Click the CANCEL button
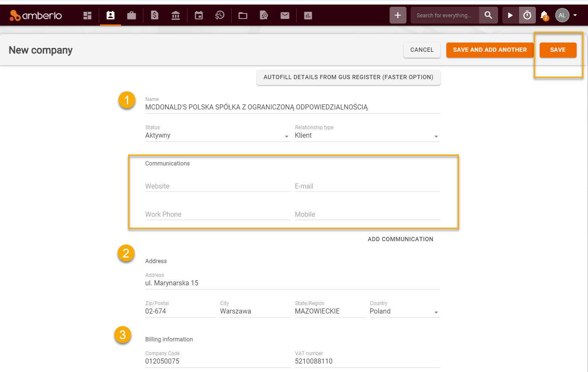 click(422, 50)
